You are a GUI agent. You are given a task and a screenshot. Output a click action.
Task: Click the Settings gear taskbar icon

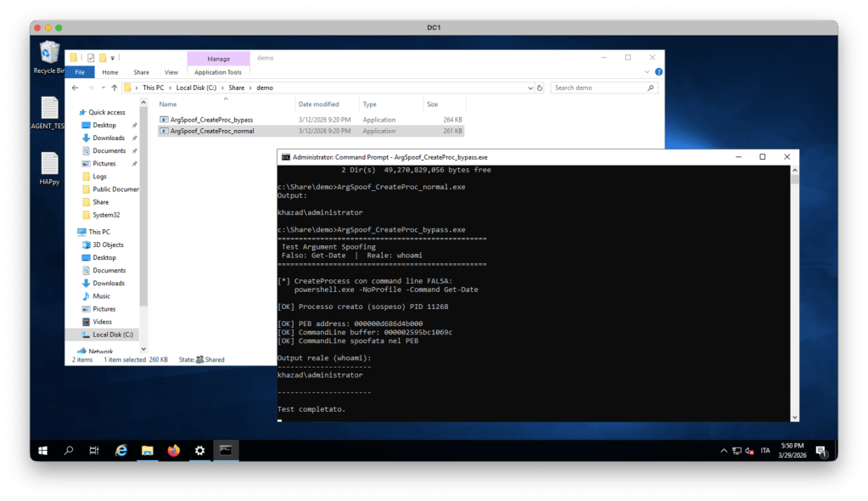tap(199, 451)
